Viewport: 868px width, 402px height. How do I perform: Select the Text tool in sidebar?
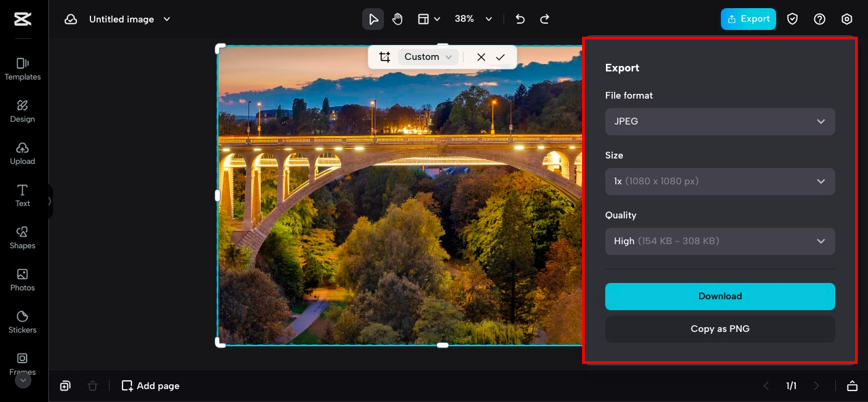pyautogui.click(x=22, y=195)
